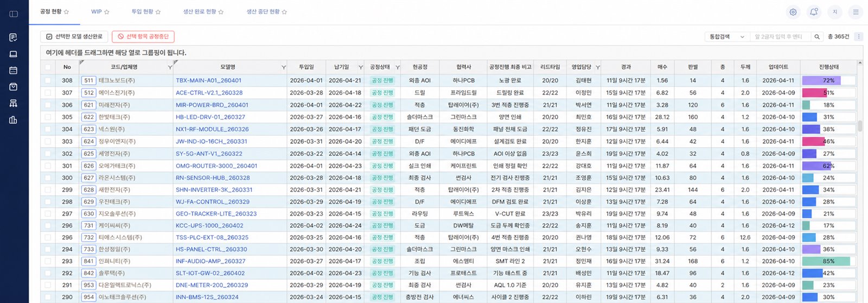This screenshot has width=868, height=303.
Task: Click the 51% progress bar for 에이스전기
Action: [828, 93]
